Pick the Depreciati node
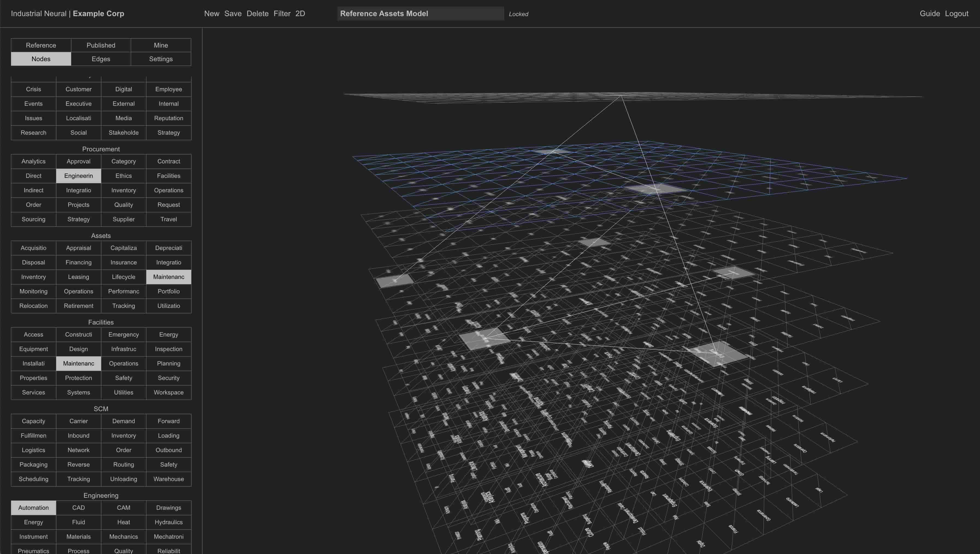Viewport: 980px width, 554px height. coord(169,248)
